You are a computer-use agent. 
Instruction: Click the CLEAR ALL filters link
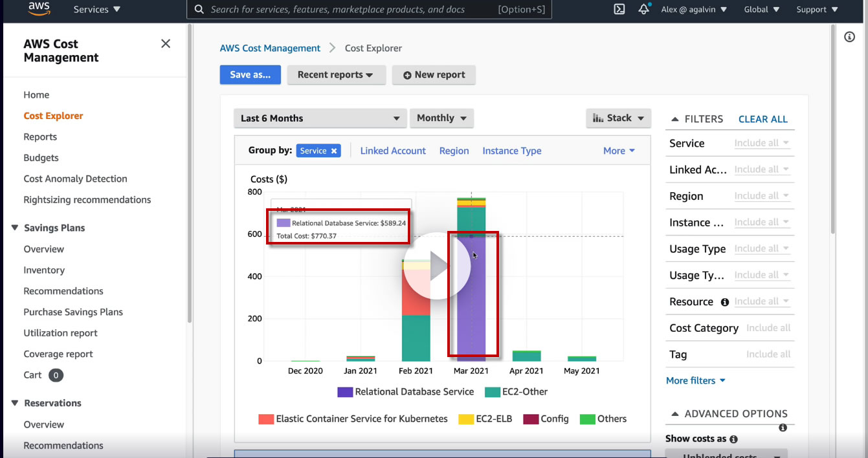click(x=762, y=119)
